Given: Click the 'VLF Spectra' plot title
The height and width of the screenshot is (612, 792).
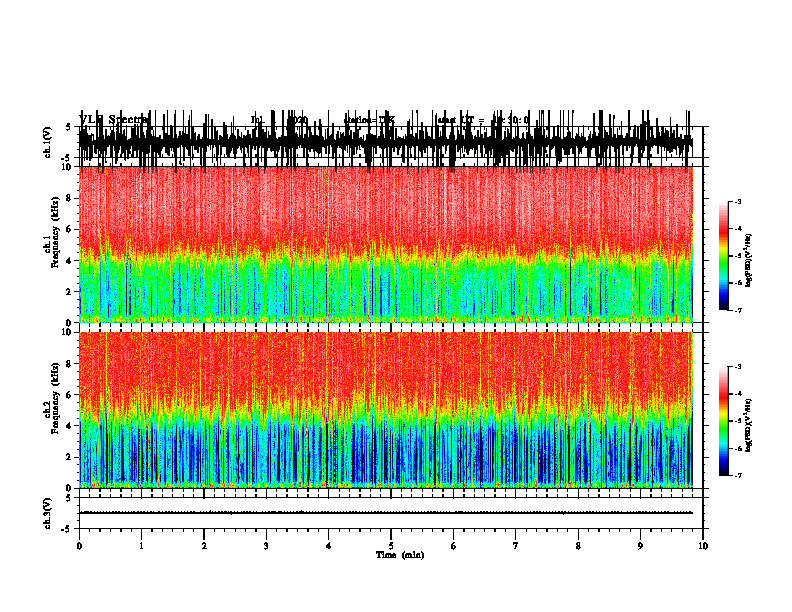Looking at the screenshot, I should pos(114,120).
